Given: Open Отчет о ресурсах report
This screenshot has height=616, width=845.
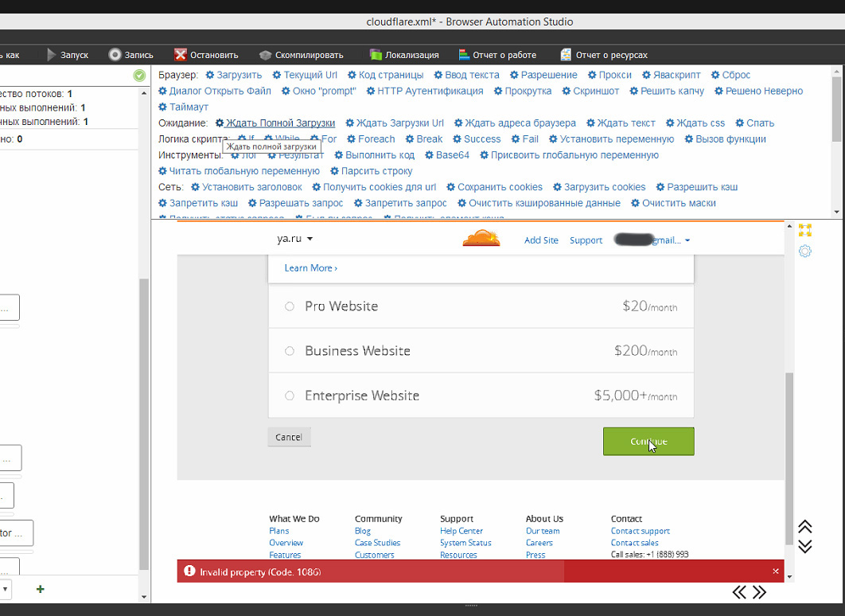Looking at the screenshot, I should (x=604, y=55).
